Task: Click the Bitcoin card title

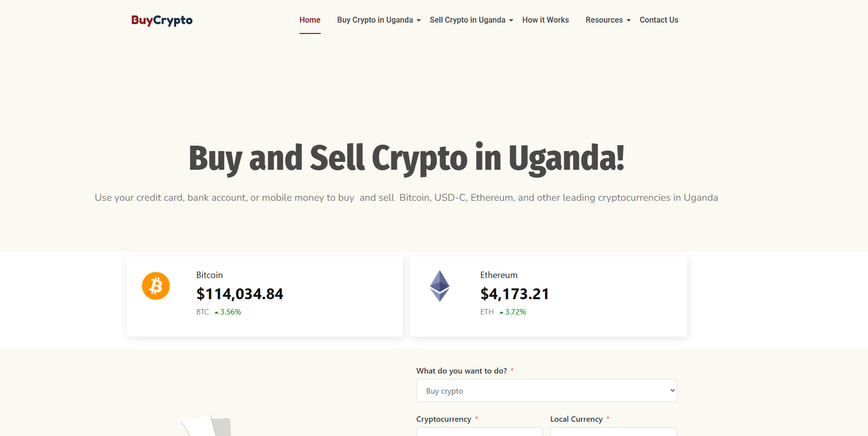Action: [x=210, y=275]
